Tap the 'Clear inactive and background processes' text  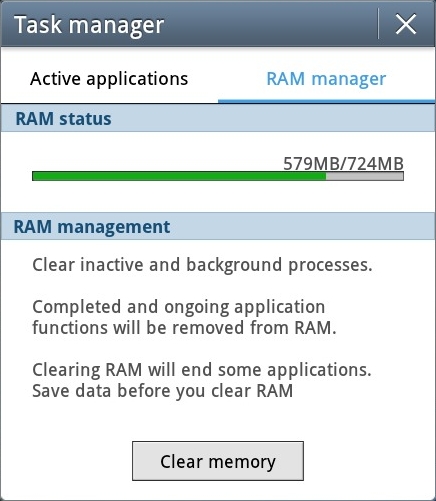coord(202,265)
